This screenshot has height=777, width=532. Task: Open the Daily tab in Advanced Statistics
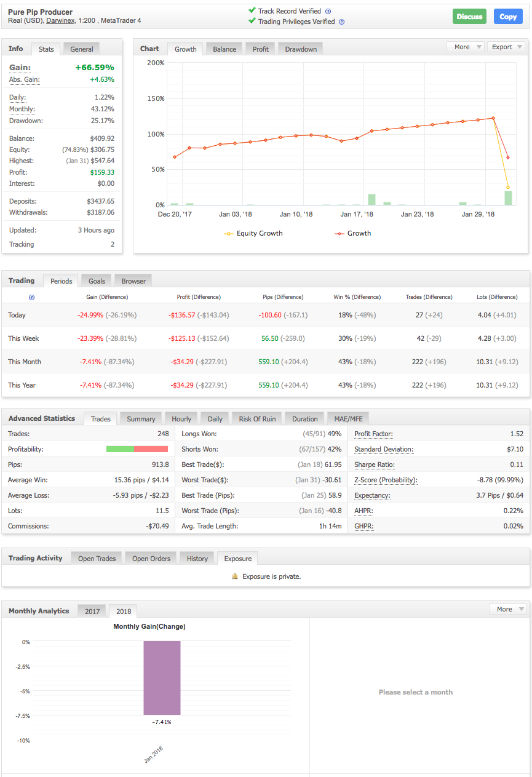point(215,419)
